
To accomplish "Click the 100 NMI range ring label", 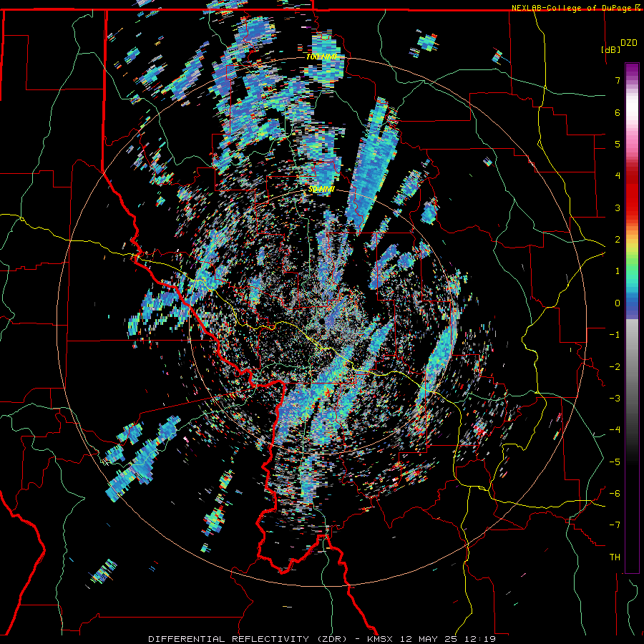I will coord(321,57).
